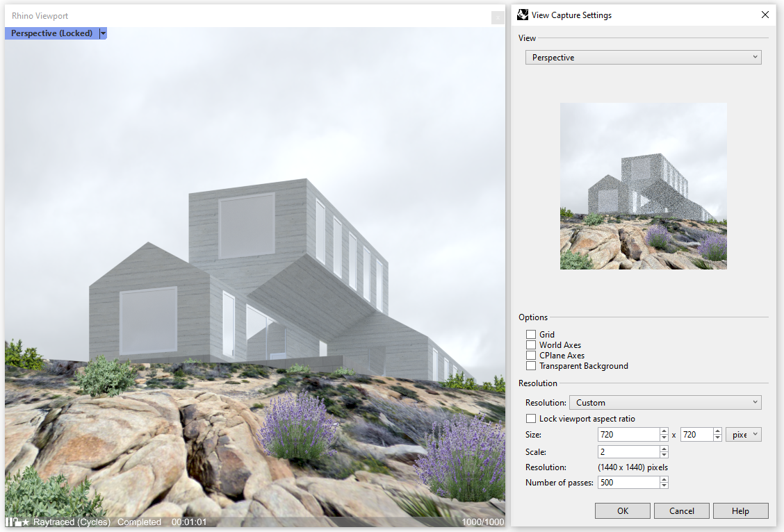
Task: Check Lock viewport aspect ratio
Action: point(531,419)
